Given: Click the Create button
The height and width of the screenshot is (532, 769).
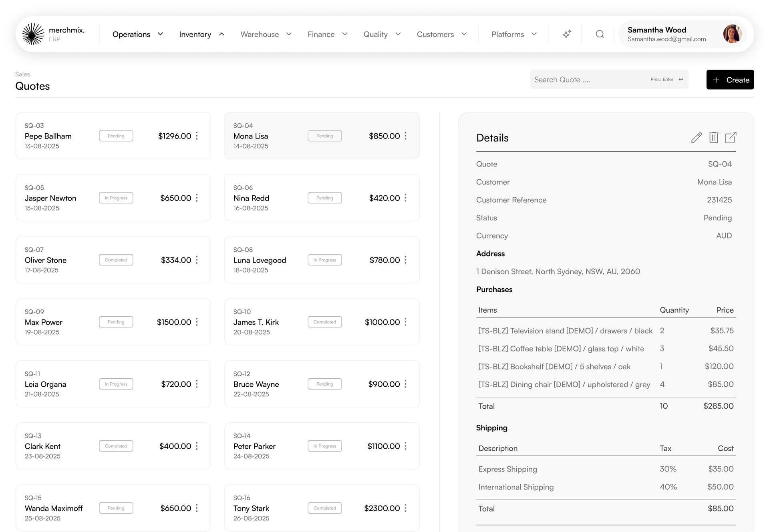Looking at the screenshot, I should pos(730,80).
